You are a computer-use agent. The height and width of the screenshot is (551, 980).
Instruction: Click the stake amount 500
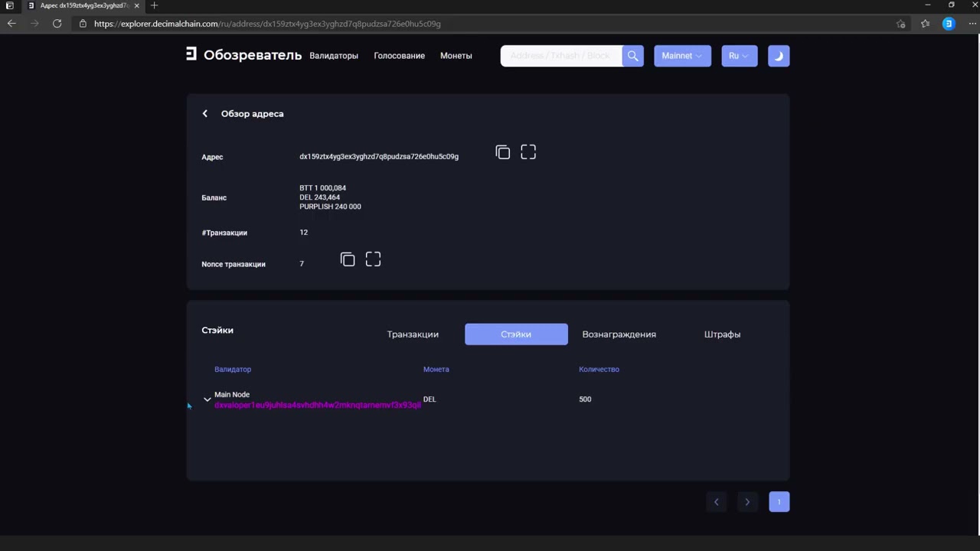point(585,399)
